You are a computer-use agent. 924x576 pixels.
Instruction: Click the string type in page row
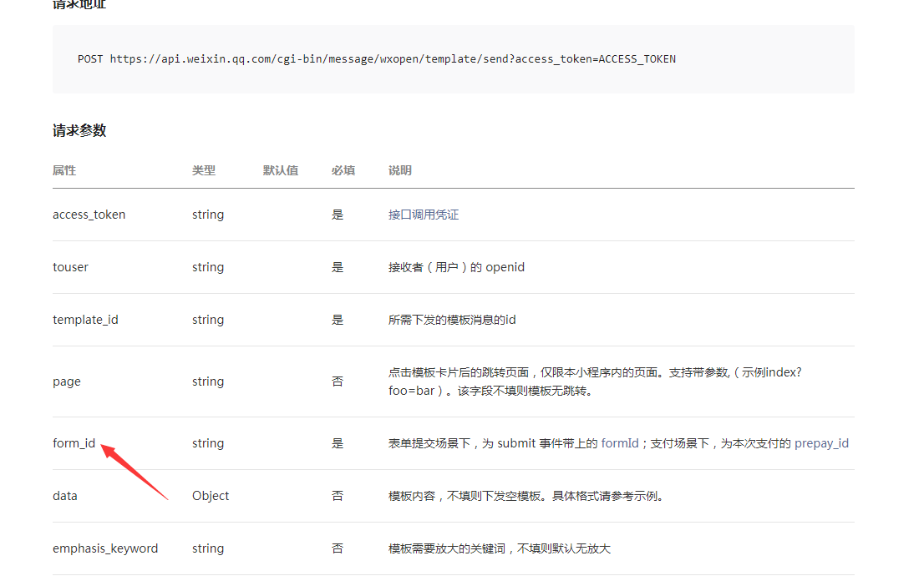tap(208, 381)
